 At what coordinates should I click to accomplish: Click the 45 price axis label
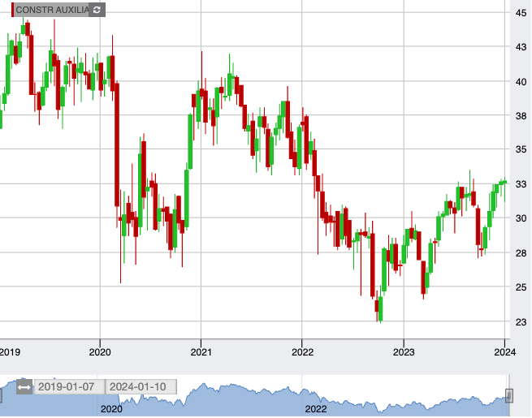pos(521,13)
